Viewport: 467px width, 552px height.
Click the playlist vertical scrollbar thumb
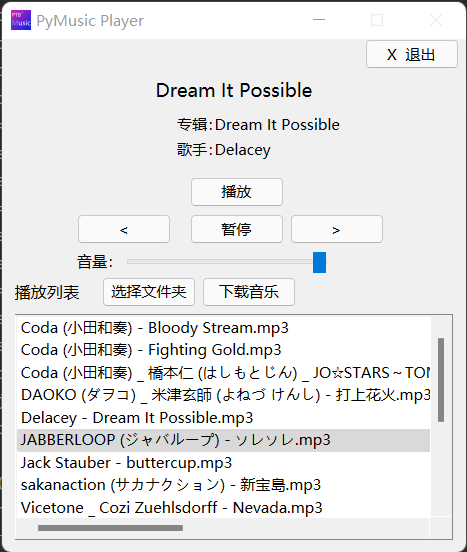point(441,380)
